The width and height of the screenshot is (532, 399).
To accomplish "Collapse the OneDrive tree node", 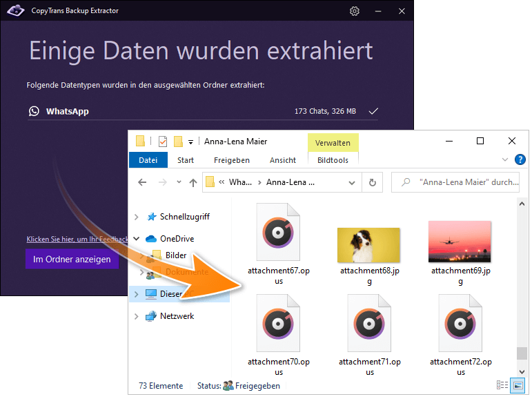I will click(x=137, y=239).
